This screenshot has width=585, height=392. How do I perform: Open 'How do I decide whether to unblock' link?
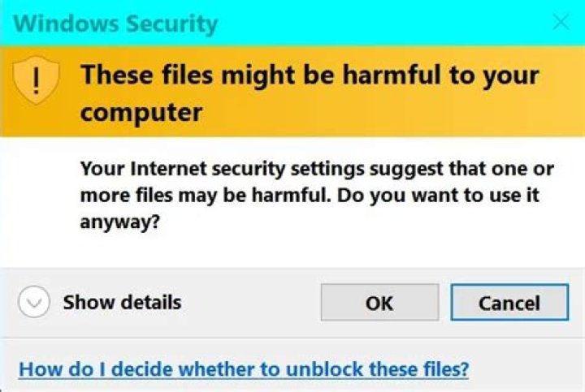click(244, 369)
